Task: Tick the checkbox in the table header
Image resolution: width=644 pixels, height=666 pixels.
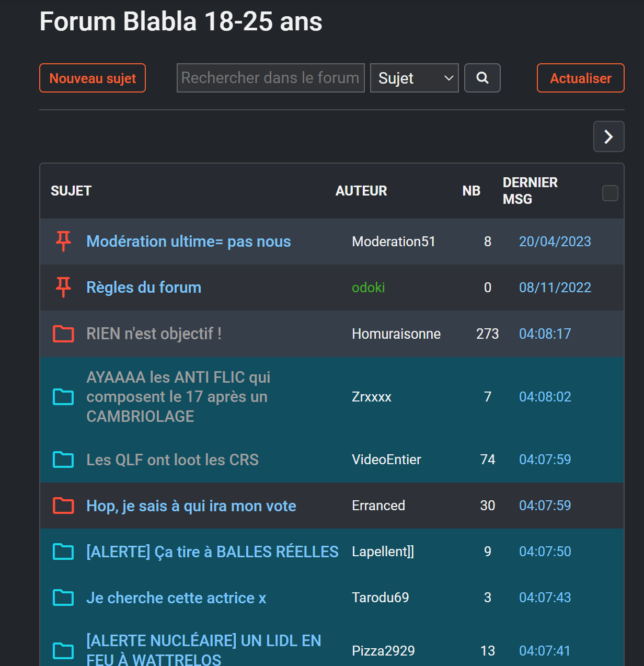Action: 610,193
